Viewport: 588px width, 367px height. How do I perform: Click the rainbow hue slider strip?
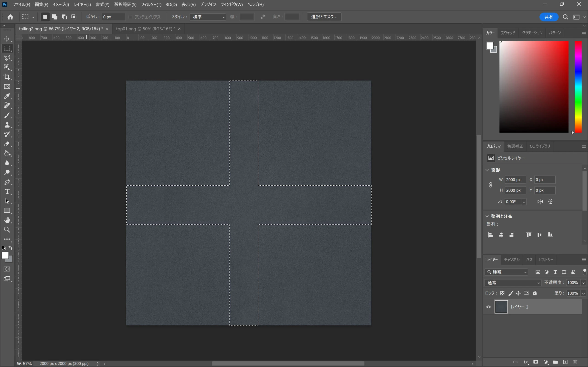(578, 86)
